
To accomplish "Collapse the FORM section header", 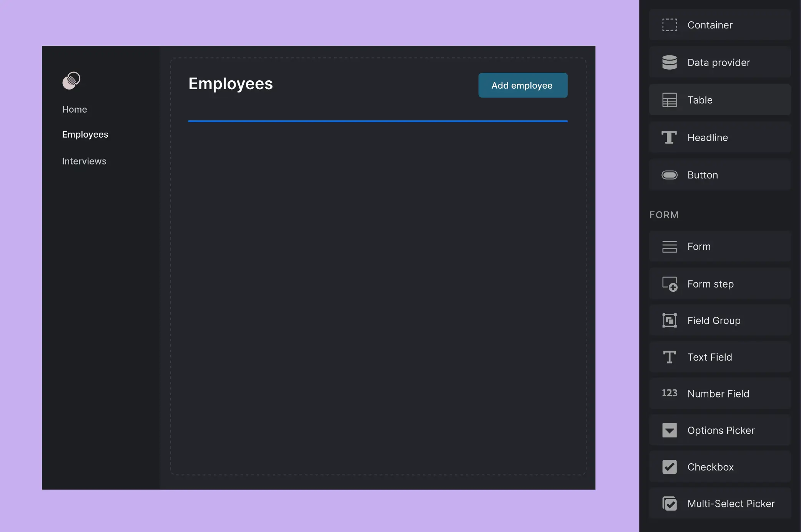I will pyautogui.click(x=664, y=215).
